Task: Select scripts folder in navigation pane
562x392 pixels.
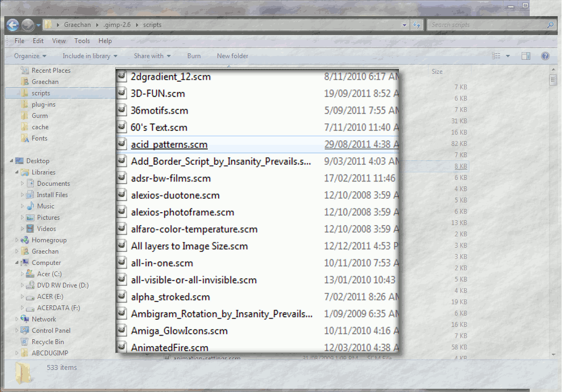Action: pyautogui.click(x=40, y=93)
